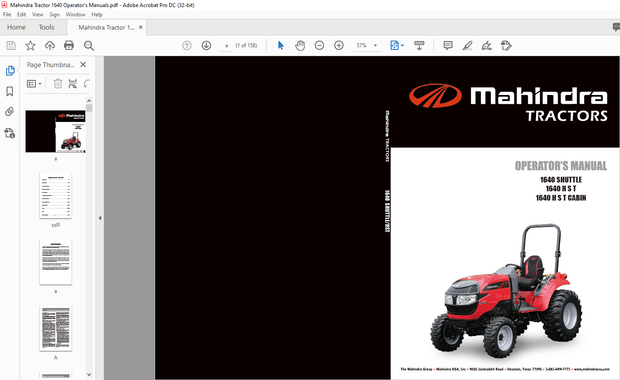
Task: Close the Page Thumbnails panel
Action: (x=83, y=64)
